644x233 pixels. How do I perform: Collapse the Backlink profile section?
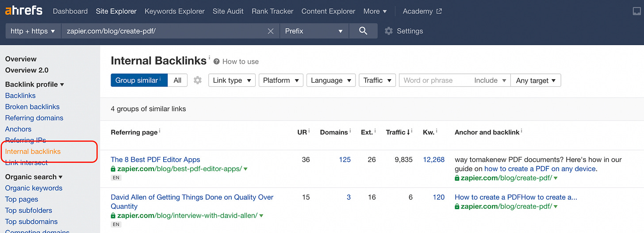tap(34, 84)
